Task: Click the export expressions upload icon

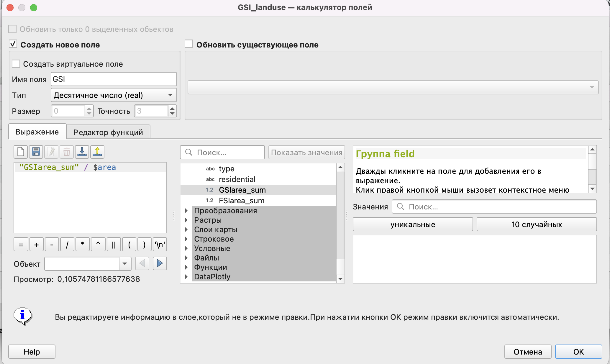Action: click(97, 152)
